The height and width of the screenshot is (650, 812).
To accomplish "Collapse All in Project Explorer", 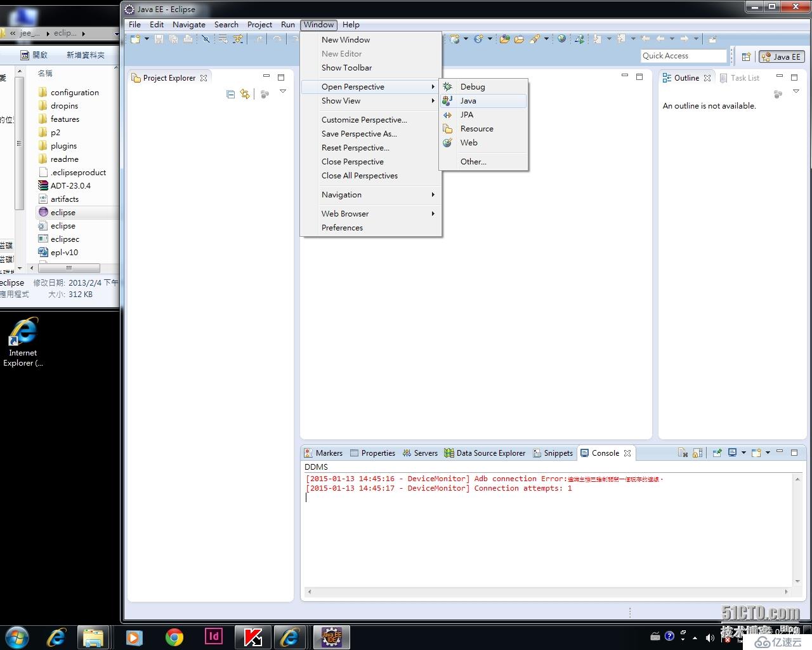I will [230, 94].
